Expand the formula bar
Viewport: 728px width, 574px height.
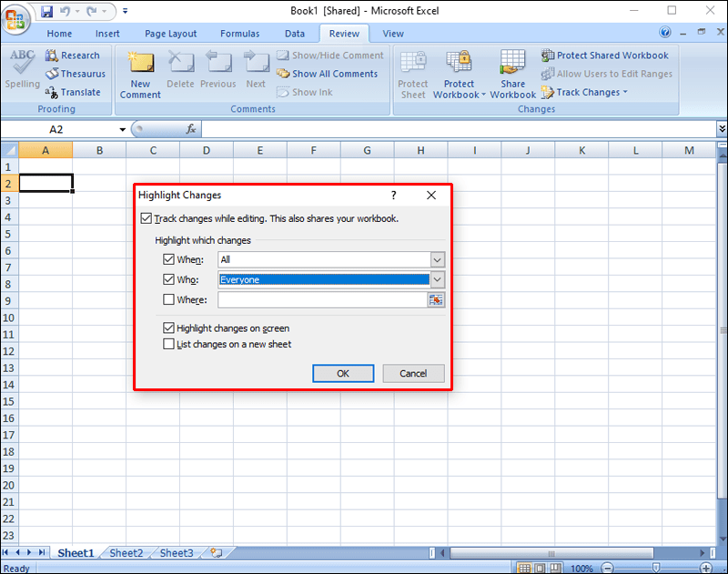click(722, 128)
